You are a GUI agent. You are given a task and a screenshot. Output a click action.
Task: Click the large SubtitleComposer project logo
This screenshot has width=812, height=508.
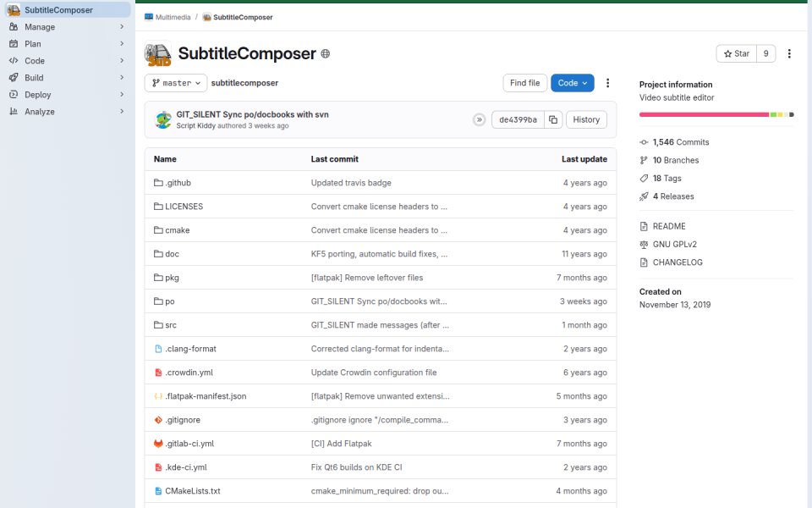click(158, 54)
